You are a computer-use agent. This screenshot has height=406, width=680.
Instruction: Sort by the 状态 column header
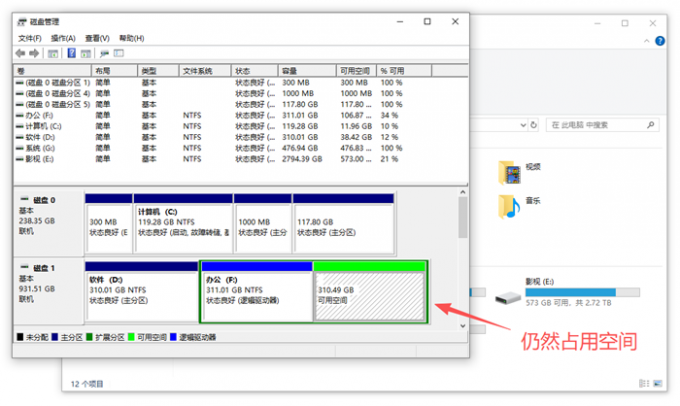point(255,71)
